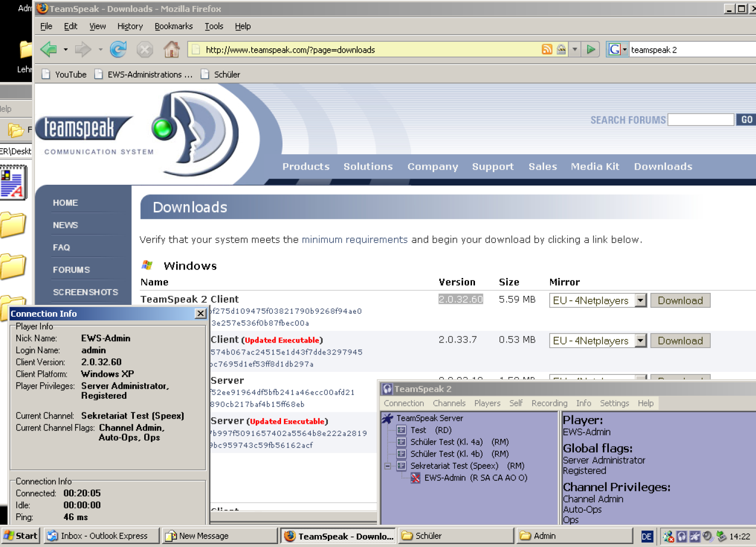Open the Firefox Help menu

243,26
